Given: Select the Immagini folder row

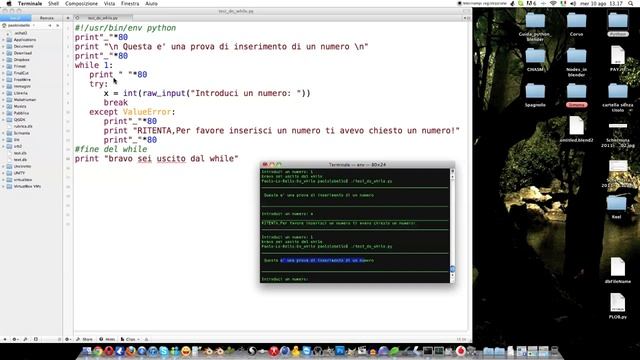Looking at the screenshot, I should 31,86.
